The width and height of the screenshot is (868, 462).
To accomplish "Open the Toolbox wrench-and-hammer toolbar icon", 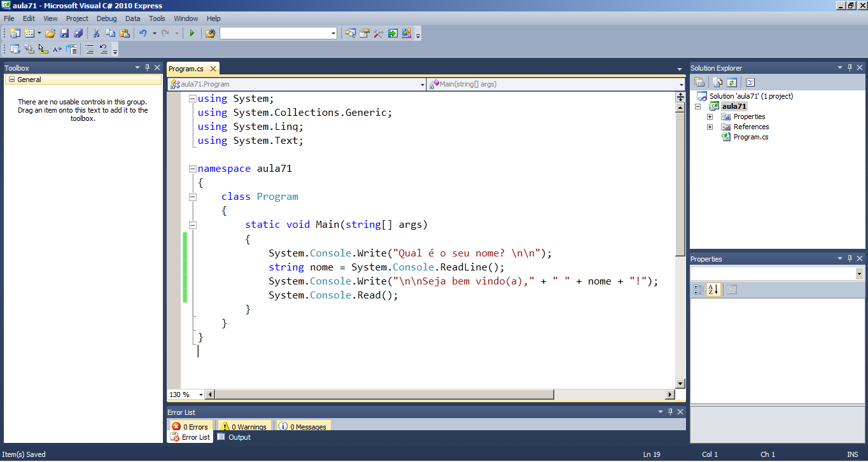I will [x=378, y=33].
